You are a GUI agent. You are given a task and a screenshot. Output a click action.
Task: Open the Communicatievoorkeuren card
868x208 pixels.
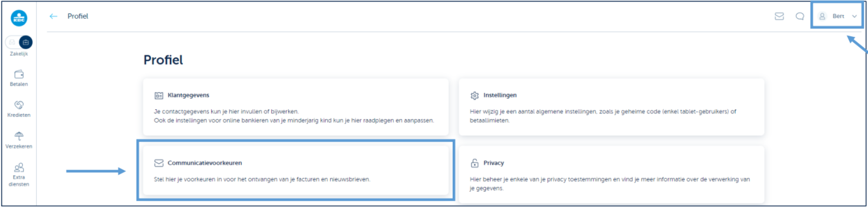295,170
